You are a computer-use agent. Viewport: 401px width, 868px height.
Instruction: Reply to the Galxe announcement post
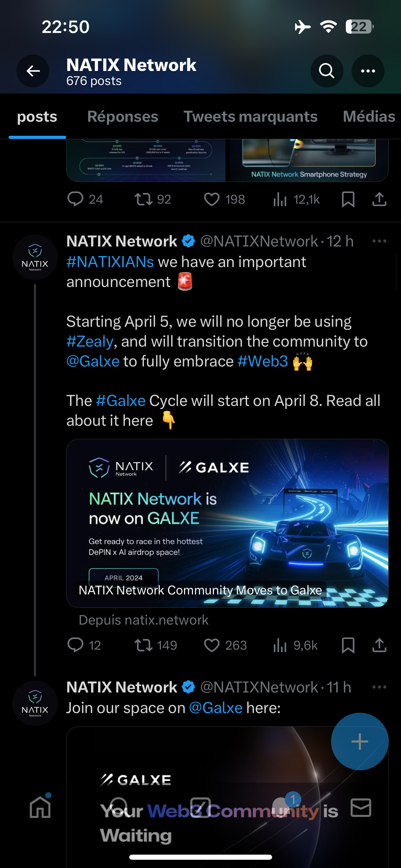75,645
